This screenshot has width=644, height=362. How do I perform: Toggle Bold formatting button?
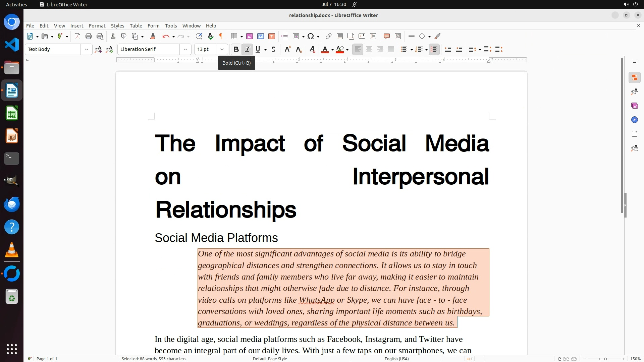[x=236, y=49]
